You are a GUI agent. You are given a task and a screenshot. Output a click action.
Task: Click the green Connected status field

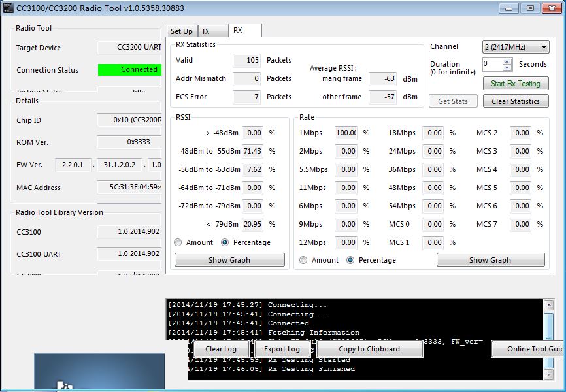pyautogui.click(x=129, y=69)
